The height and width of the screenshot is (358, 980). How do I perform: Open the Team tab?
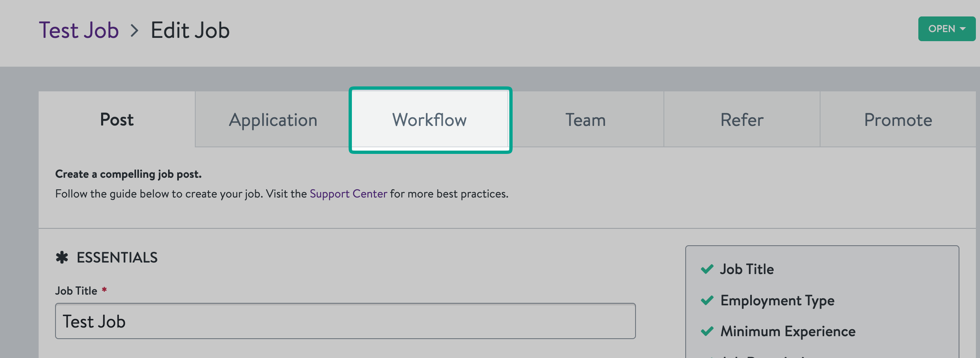tap(586, 120)
